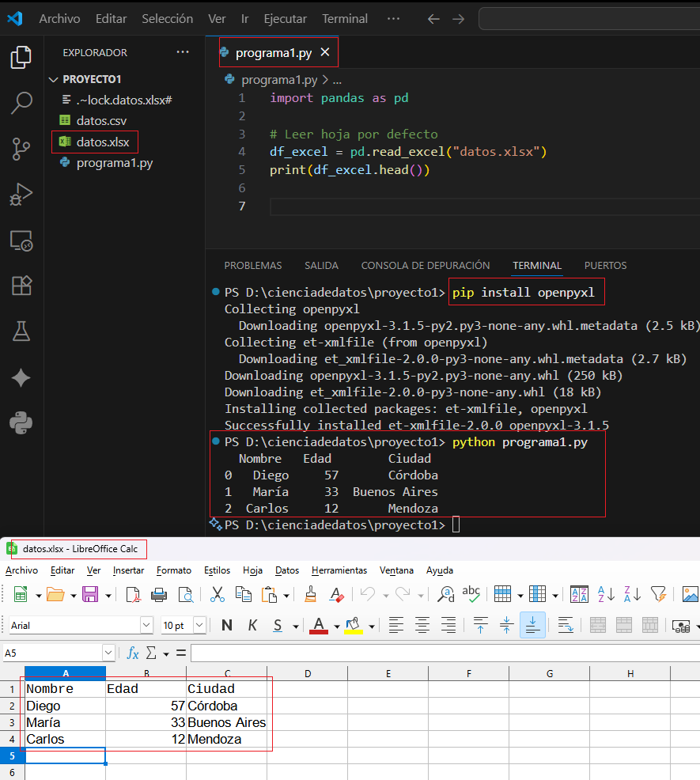
Task: Open the Run and Debug view
Action: (x=21, y=194)
